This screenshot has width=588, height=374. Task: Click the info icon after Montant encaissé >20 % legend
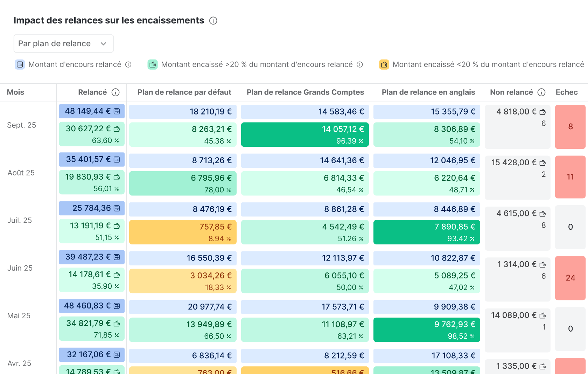tap(359, 64)
